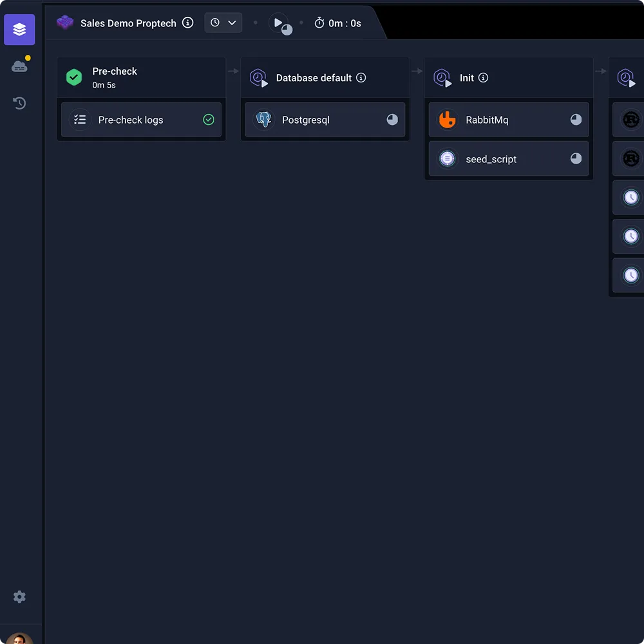Show info for Sales Demo Proptech
The height and width of the screenshot is (644, 644).
(187, 23)
